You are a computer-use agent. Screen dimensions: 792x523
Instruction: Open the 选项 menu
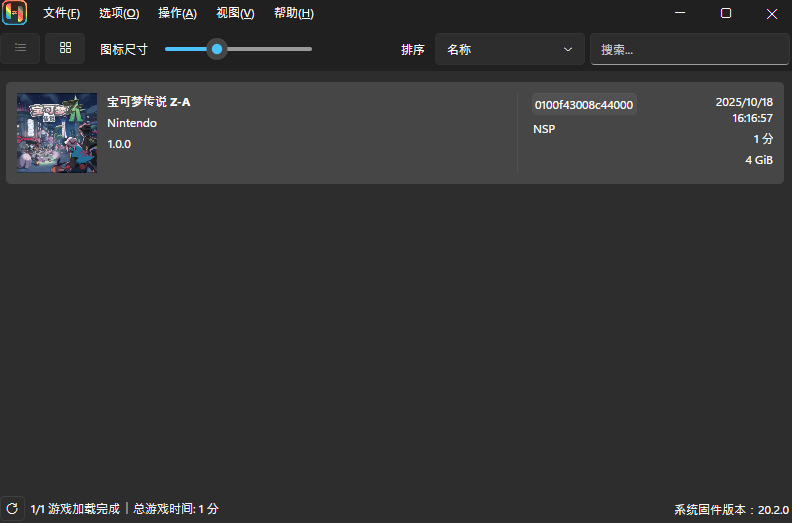tap(119, 14)
